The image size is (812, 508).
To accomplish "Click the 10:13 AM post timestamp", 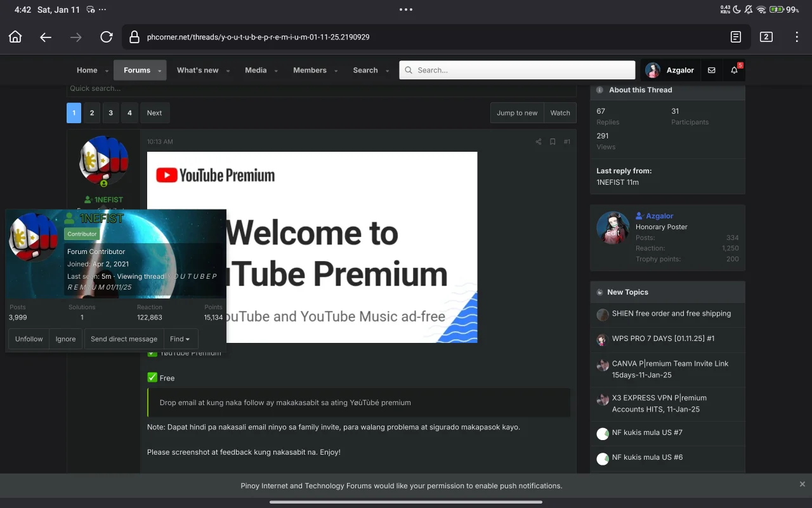I will coord(160,142).
